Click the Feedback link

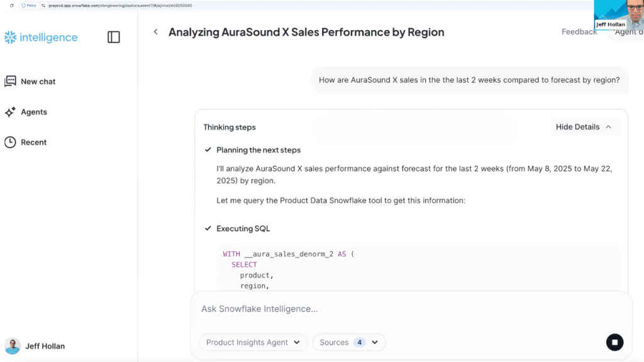(579, 31)
